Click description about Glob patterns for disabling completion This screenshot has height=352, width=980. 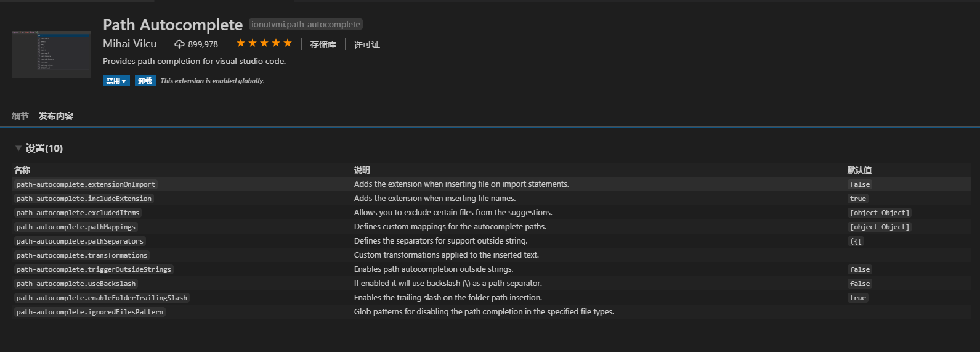[484, 312]
